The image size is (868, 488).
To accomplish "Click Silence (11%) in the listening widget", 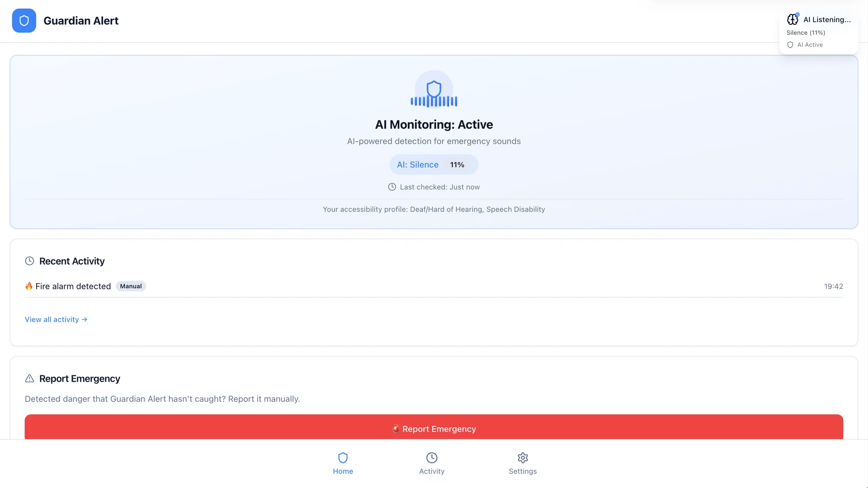I will [806, 33].
